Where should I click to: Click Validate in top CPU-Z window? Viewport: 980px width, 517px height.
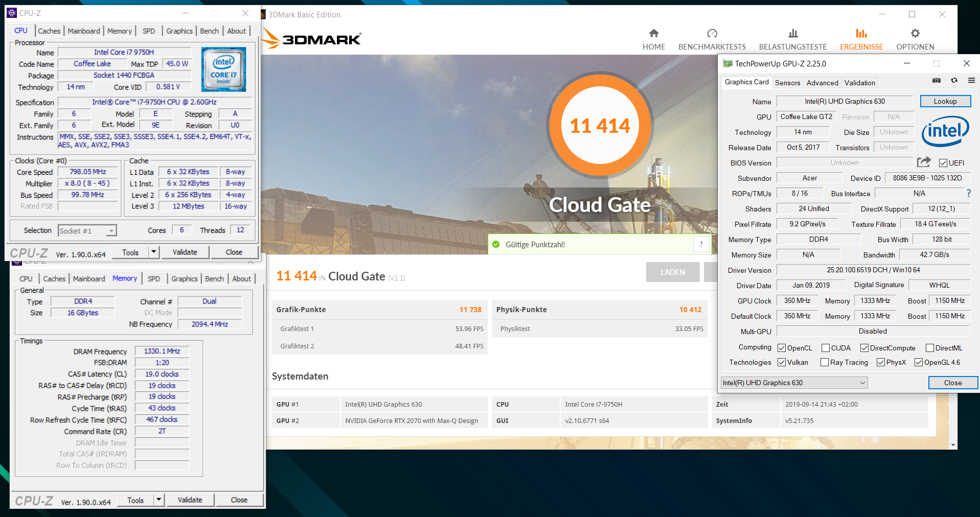(x=185, y=252)
